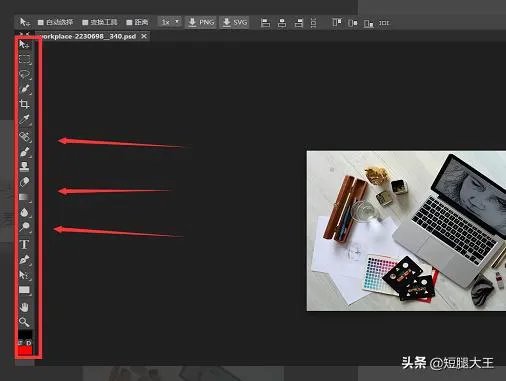Click the SVG download button
The height and width of the screenshot is (381, 506).
point(235,22)
